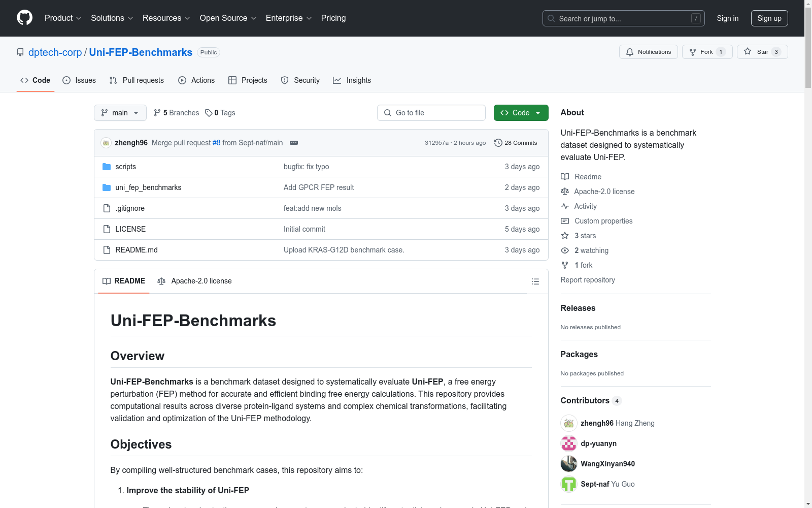Focus the Go to file field
The image size is (812, 508).
tap(431, 113)
